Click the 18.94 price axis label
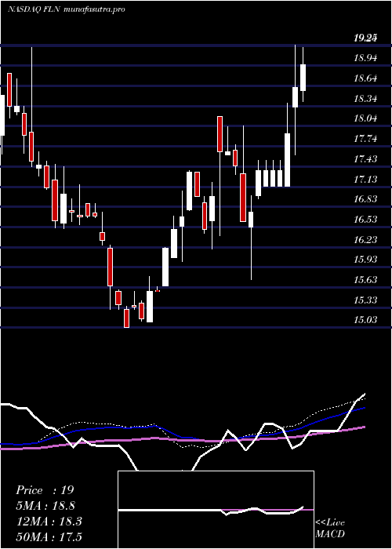Screen dimensions: 392x549 [x=365, y=59]
